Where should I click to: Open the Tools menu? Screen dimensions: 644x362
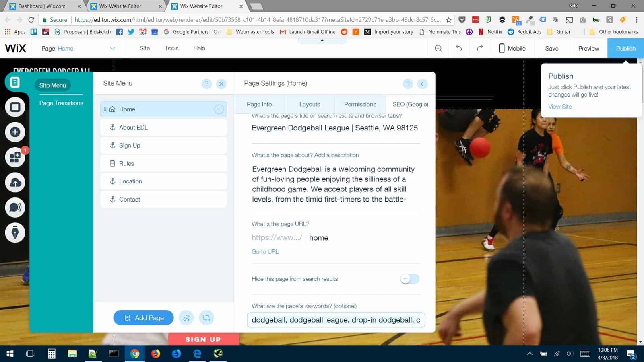(x=171, y=48)
